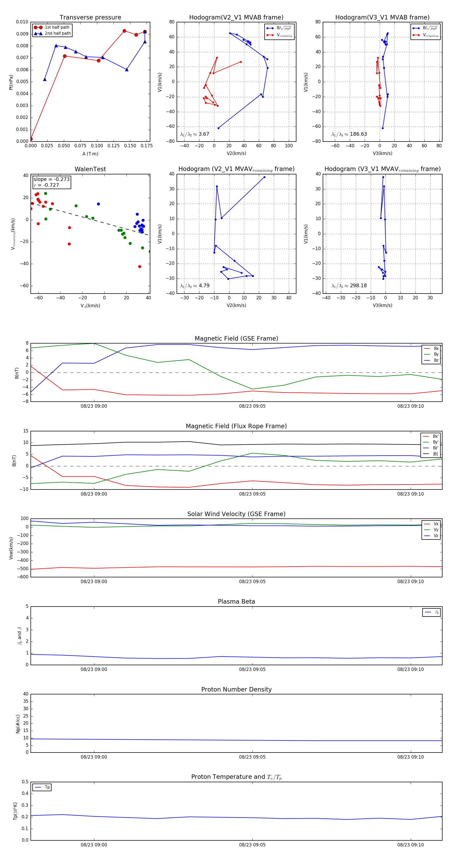Click the "Bx'" legend entry in flux rope plot
The height and width of the screenshot is (868, 473).
(x=431, y=436)
